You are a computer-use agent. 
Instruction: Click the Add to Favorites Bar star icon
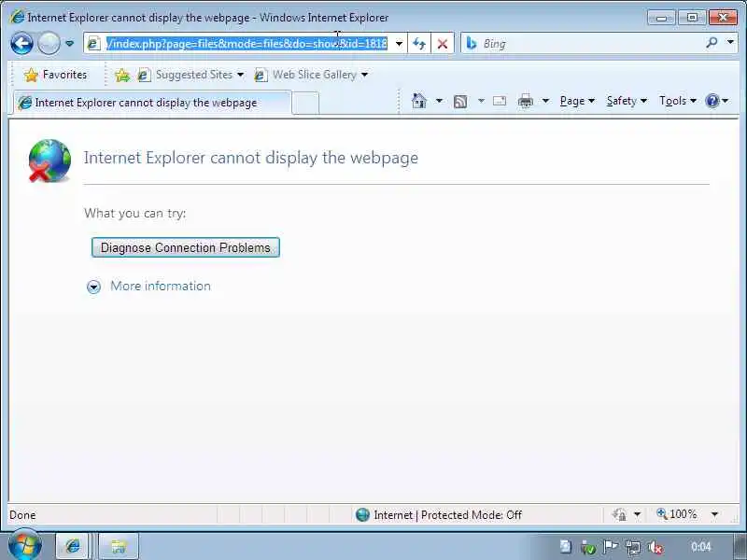tap(122, 75)
